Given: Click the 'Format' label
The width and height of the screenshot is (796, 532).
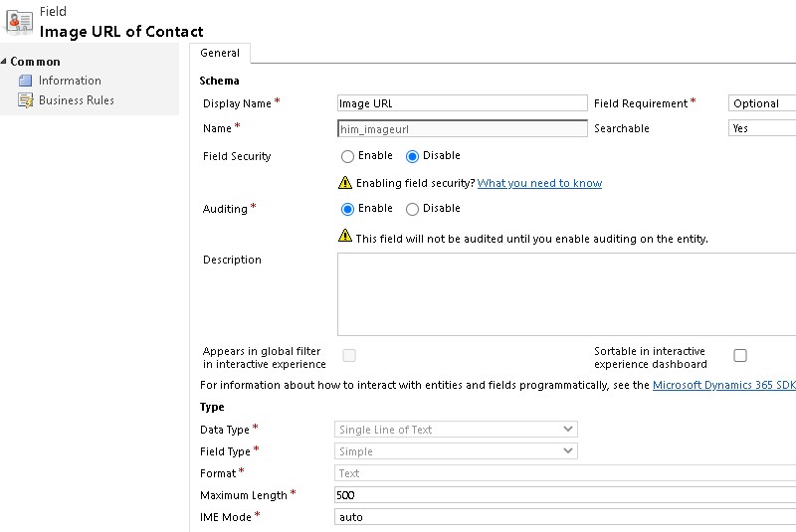Looking at the screenshot, I should pyautogui.click(x=218, y=473).
